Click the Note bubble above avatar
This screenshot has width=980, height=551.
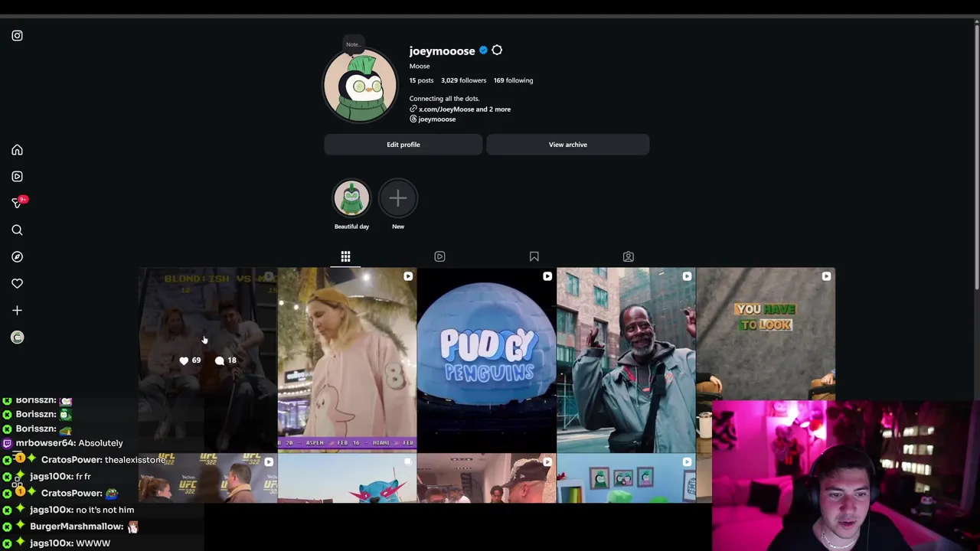point(353,44)
